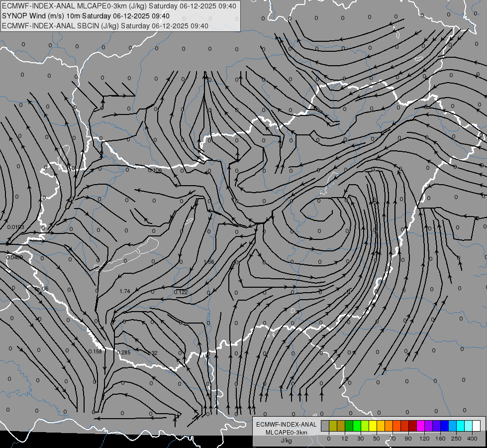Click the SYNOP Wind 10m header line
Screen dimensions: 487x448
pos(86,16)
